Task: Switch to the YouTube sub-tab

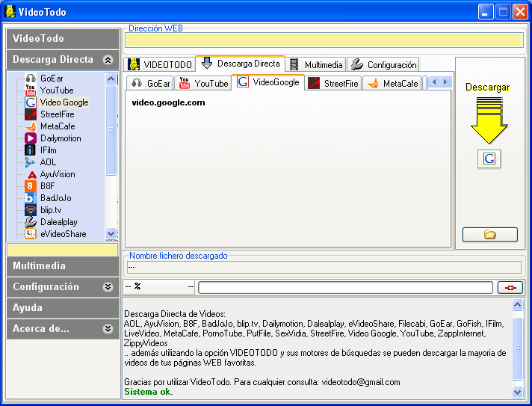Action: tap(203, 83)
